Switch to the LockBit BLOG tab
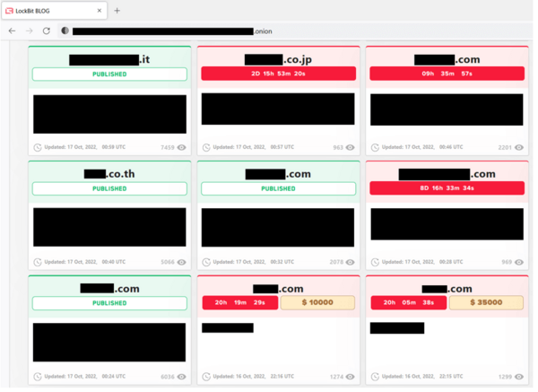This screenshot has height=392, width=538. [49, 11]
